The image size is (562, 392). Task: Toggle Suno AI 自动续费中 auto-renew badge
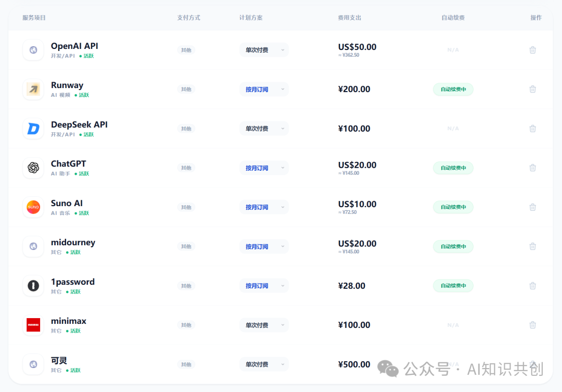(x=453, y=207)
